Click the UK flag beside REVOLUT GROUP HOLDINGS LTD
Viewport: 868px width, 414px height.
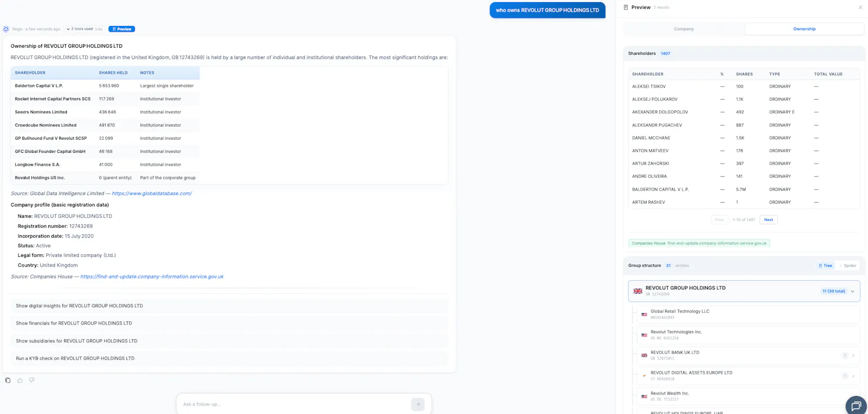coord(638,291)
